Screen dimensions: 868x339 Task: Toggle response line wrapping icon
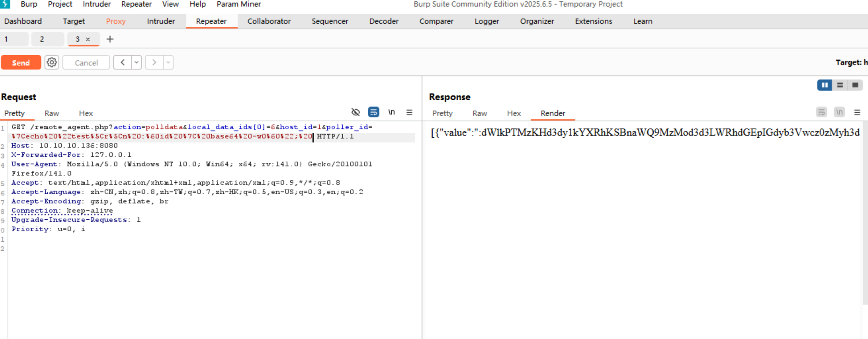click(821, 112)
